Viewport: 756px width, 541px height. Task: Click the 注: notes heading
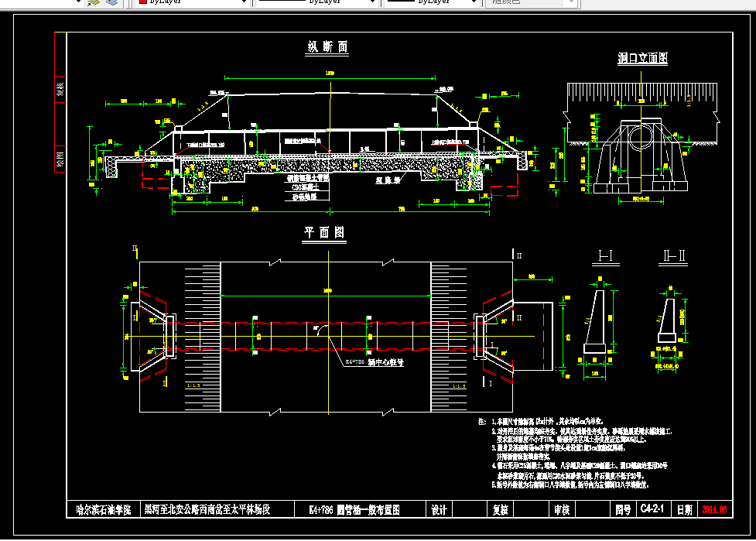(482, 421)
